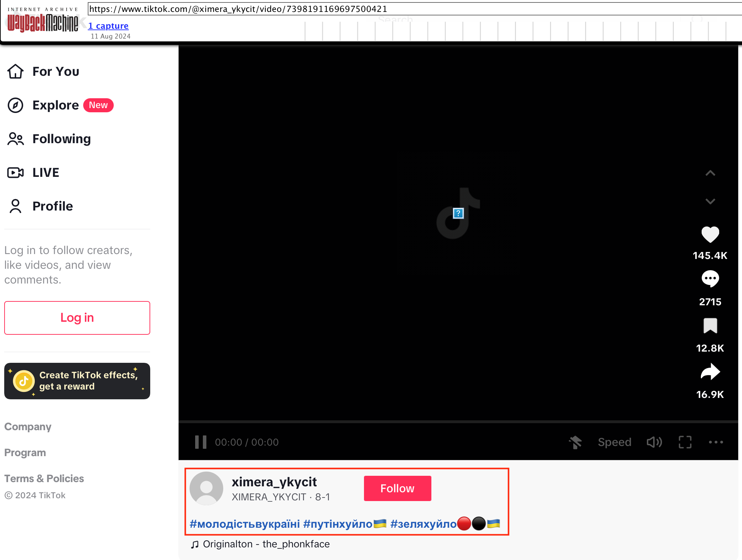Image resolution: width=742 pixels, height=560 pixels.
Task: Open the Profile page
Action: [53, 206]
